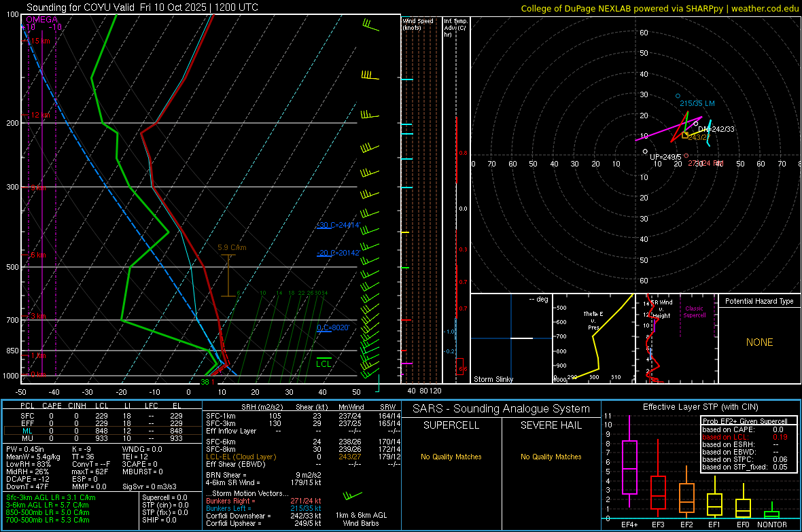
Task: Click the based on STP_fixed row
Action: tap(745, 467)
